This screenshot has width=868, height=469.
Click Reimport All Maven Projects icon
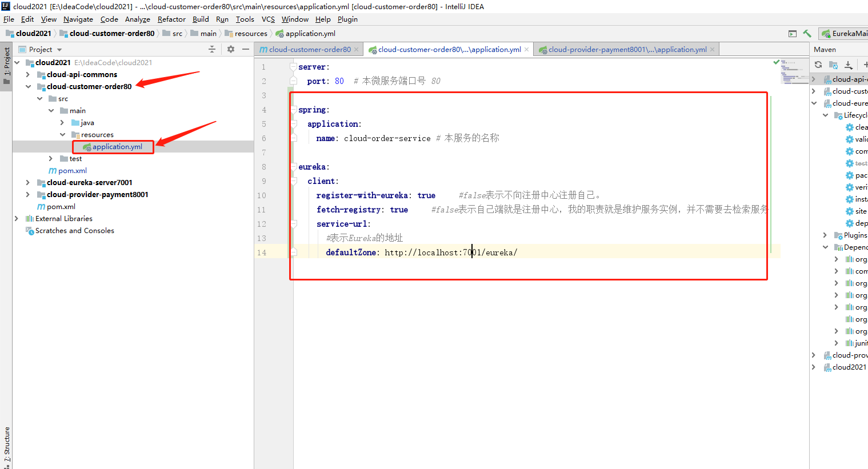pos(818,65)
